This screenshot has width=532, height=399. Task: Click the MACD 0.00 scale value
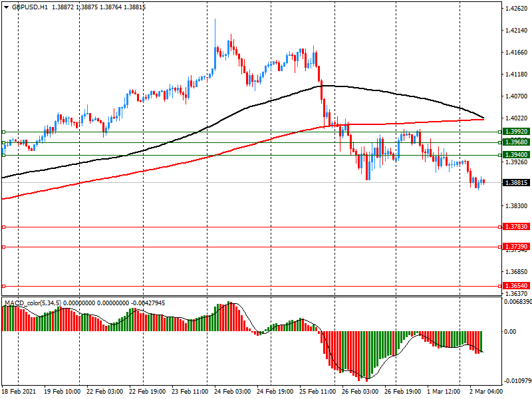(510, 331)
